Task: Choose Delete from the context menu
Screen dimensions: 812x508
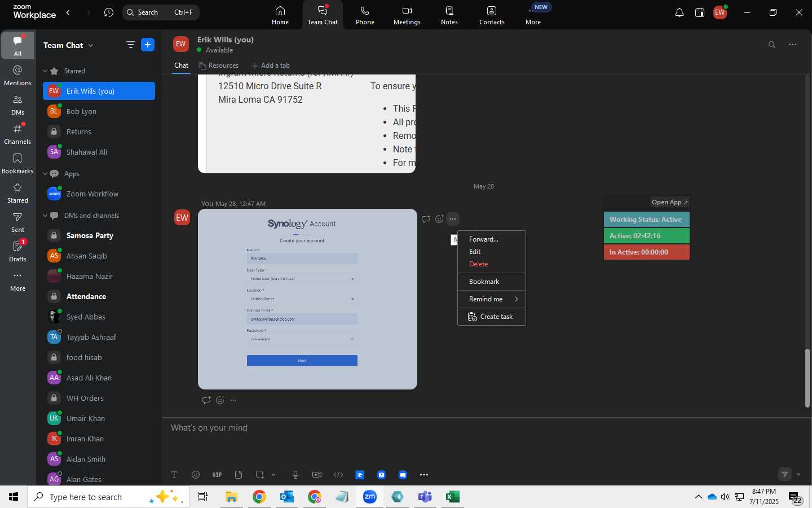Action: click(x=491, y=264)
